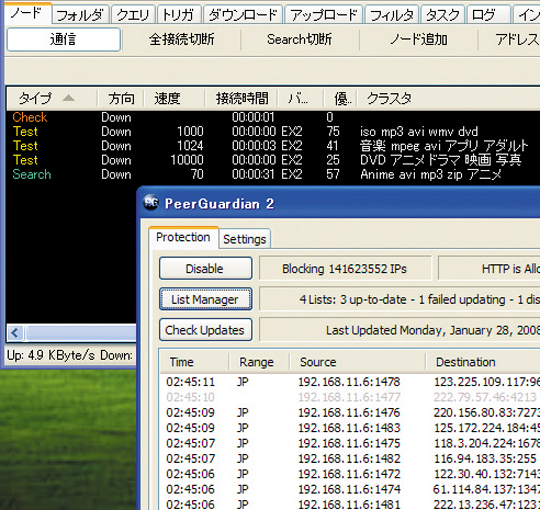Image resolution: width=540 pixels, height=510 pixels.
Task: Select log row with source port 1474
Action: (x=350, y=489)
